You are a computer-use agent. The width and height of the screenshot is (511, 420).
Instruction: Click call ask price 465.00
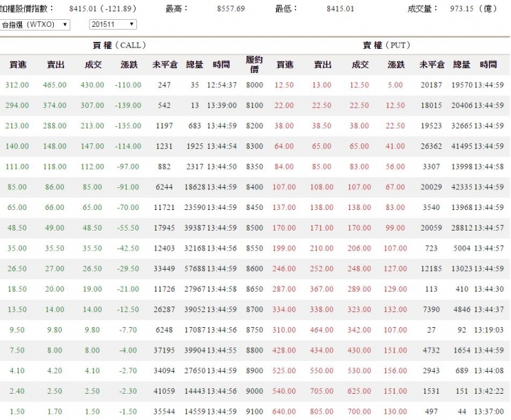(x=55, y=85)
